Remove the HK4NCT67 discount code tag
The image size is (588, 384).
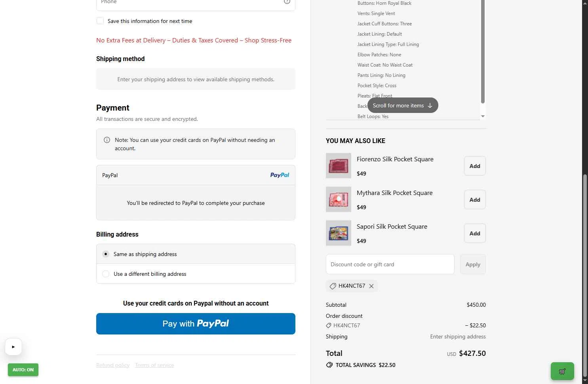coord(371,286)
